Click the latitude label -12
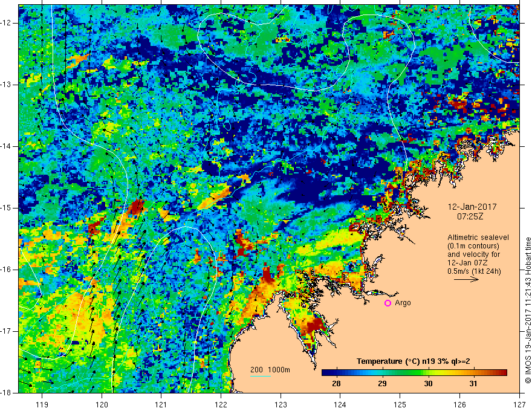 point(5,23)
